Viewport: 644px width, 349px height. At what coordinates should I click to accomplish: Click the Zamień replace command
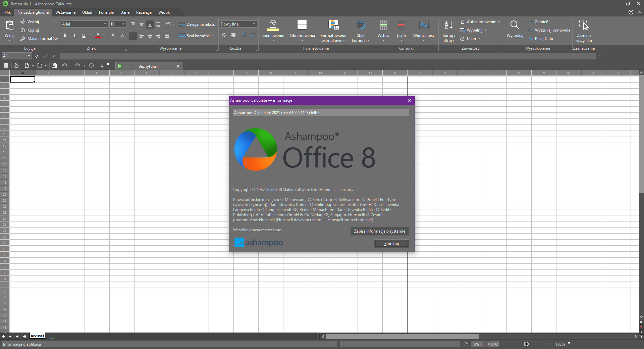[538, 22]
